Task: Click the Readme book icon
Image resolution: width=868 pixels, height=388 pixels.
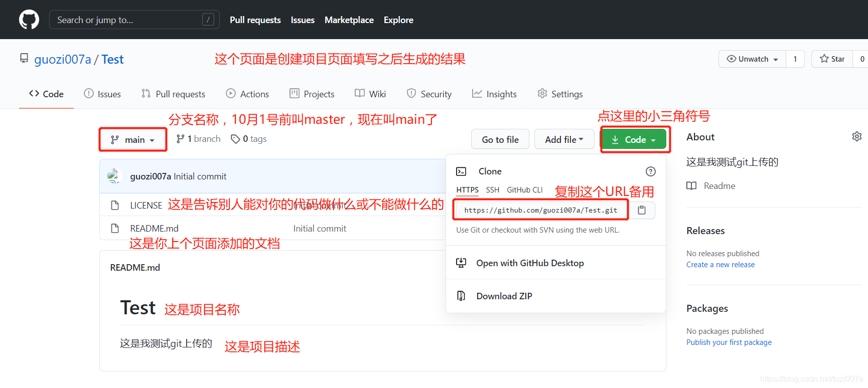Action: [691, 186]
